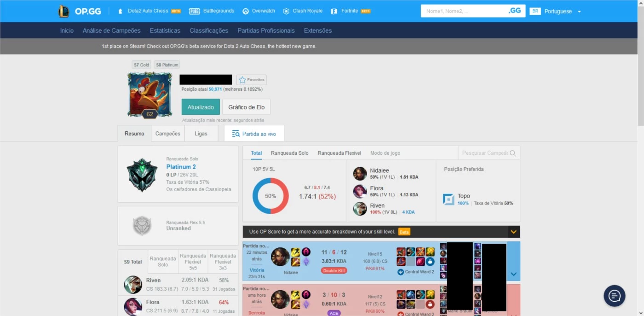The width and height of the screenshot is (644, 316).
Task: Click the Beta badge in OP Score banner
Action: click(404, 232)
